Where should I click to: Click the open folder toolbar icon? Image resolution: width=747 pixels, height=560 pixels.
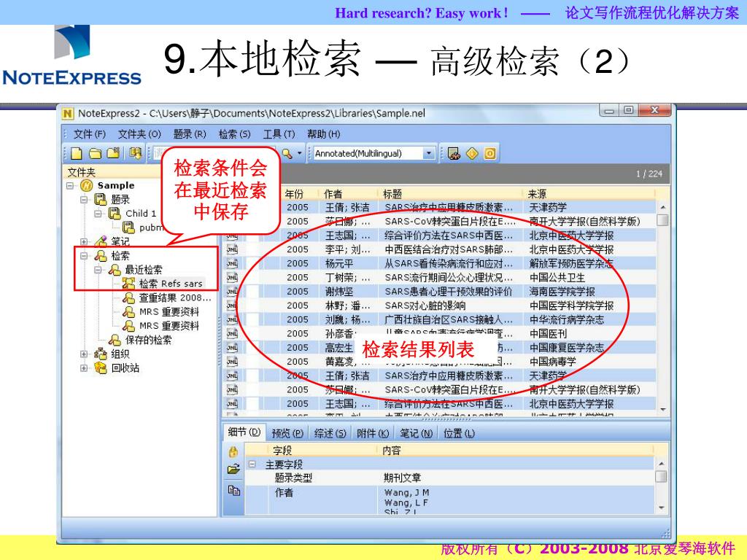(96, 153)
